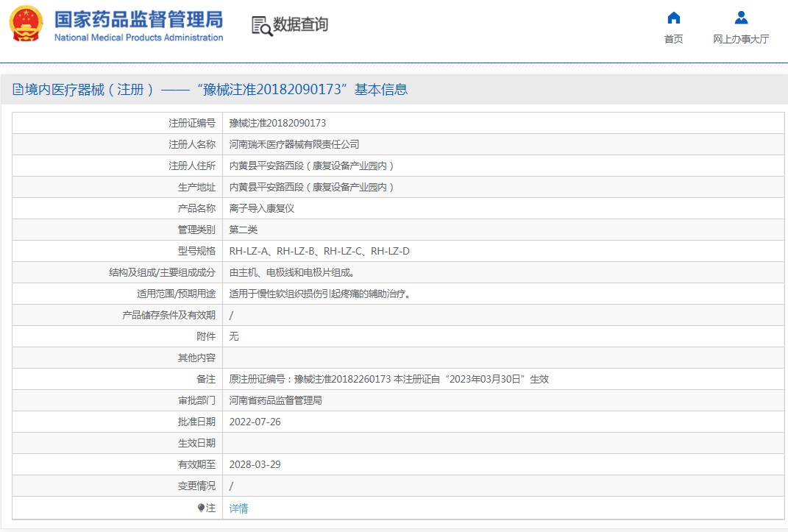
Task: Click the 生效日期 label
Action: click(x=196, y=443)
